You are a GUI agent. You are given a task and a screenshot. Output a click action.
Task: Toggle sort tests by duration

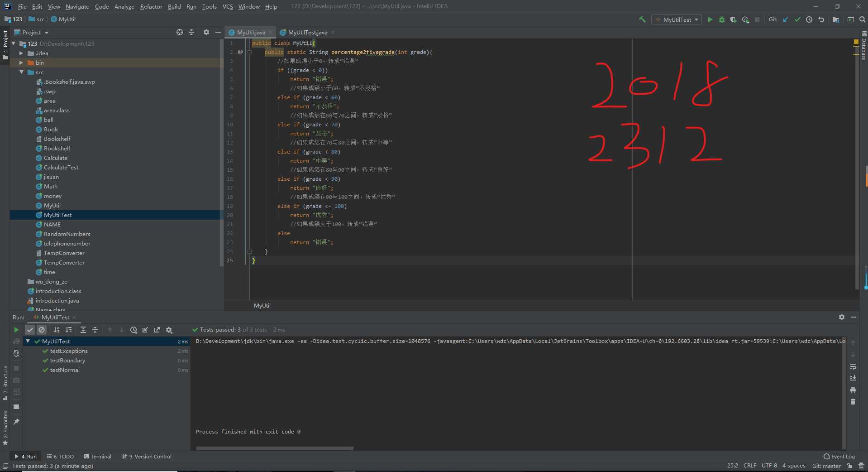(x=68, y=330)
